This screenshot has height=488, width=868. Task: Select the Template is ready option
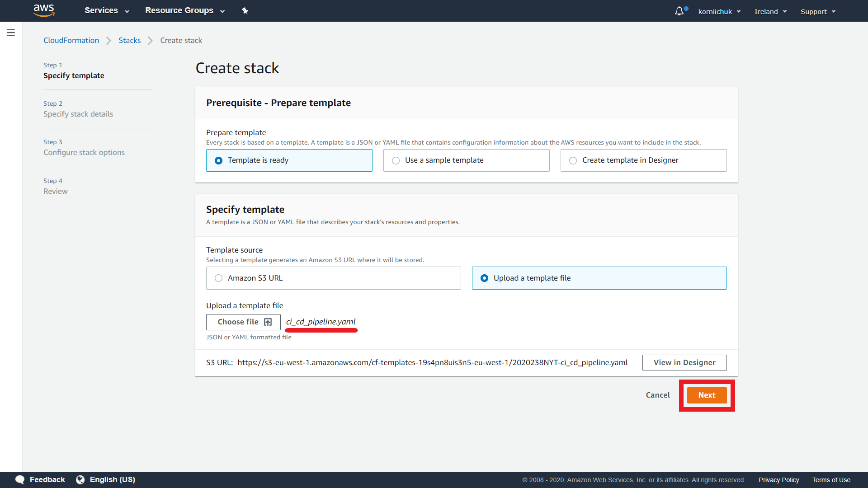pyautogui.click(x=219, y=160)
